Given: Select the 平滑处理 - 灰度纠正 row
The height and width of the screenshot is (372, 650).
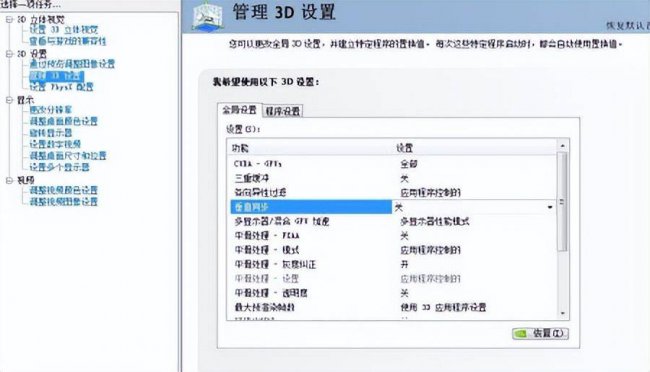Looking at the screenshot, I should click(x=392, y=264).
